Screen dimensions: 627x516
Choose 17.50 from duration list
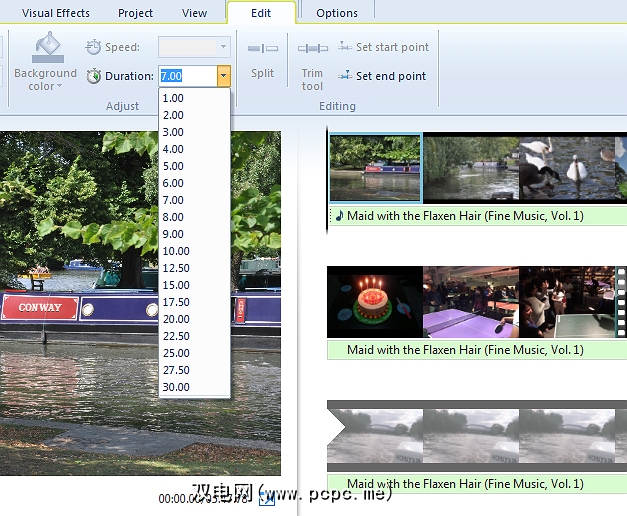tap(194, 302)
